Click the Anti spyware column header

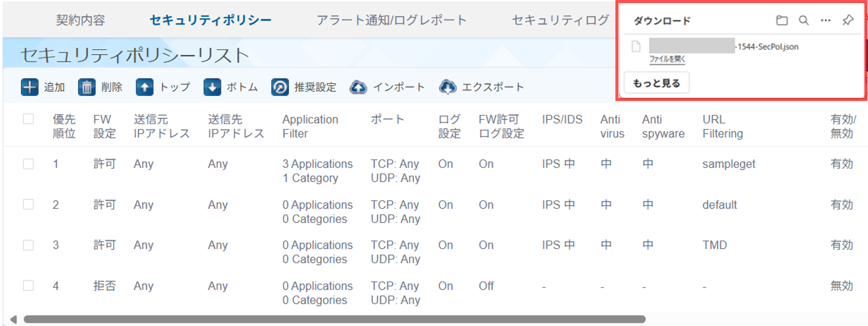pyautogui.click(x=663, y=126)
